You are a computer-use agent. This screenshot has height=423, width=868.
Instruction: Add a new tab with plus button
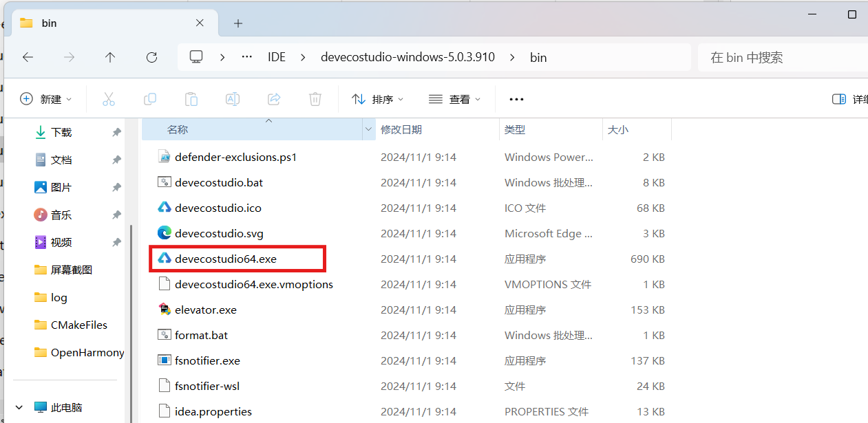(x=238, y=23)
